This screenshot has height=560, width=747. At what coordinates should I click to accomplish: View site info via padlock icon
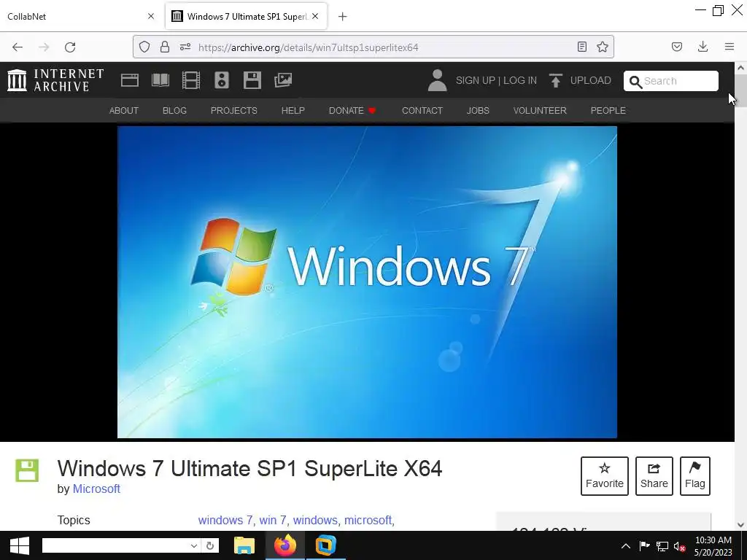tap(165, 47)
